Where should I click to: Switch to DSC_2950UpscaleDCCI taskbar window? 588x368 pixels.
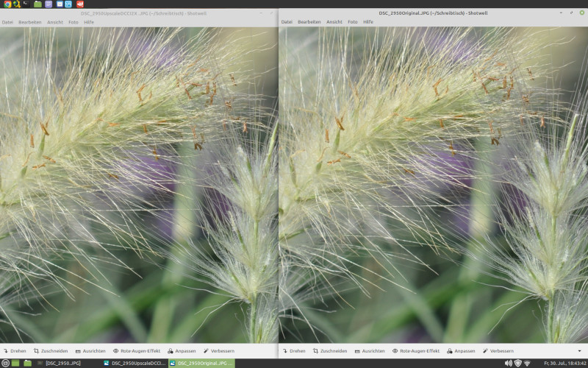(x=135, y=363)
